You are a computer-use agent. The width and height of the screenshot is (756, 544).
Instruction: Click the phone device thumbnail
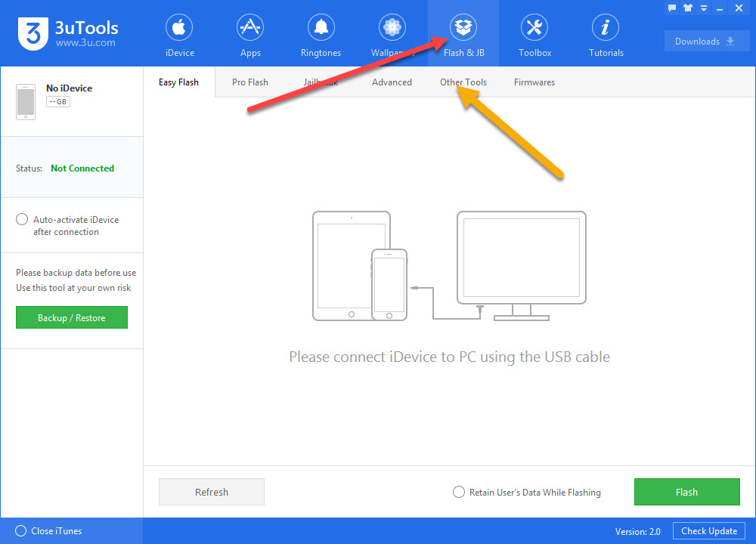click(26, 102)
